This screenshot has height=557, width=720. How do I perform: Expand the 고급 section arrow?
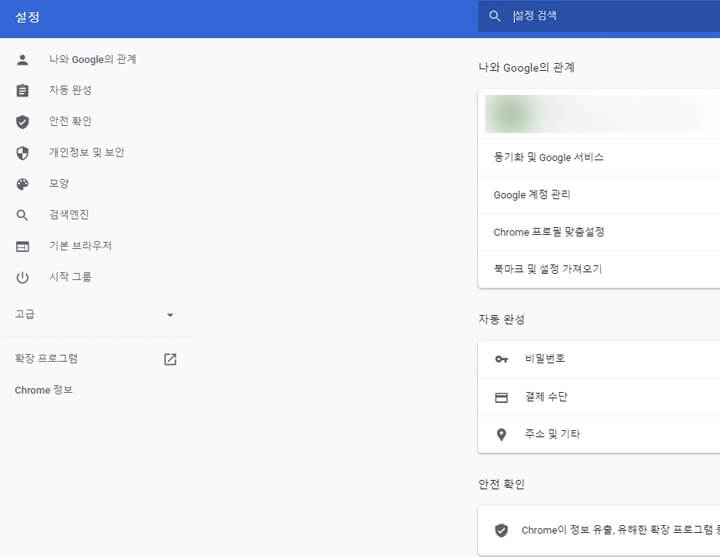[x=170, y=315]
